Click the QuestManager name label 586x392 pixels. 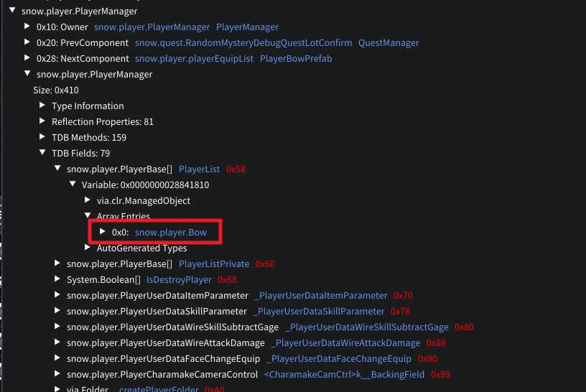click(x=388, y=42)
